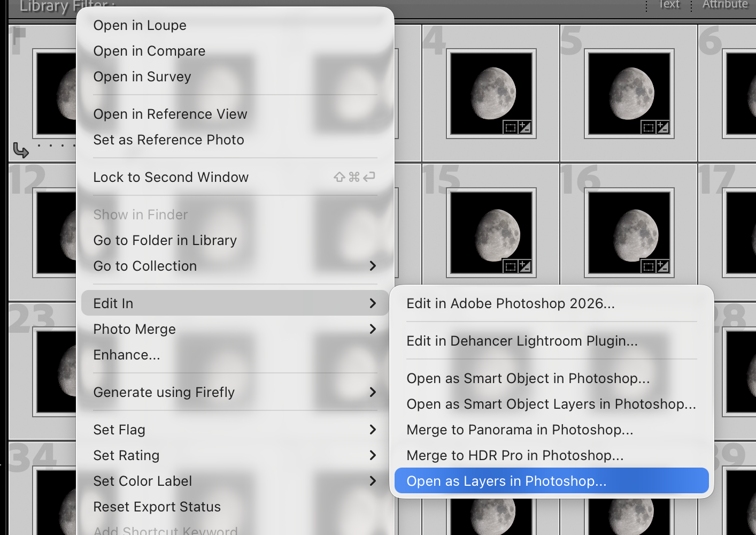756x535 pixels.
Task: Click the Enhance option
Action: (x=126, y=355)
